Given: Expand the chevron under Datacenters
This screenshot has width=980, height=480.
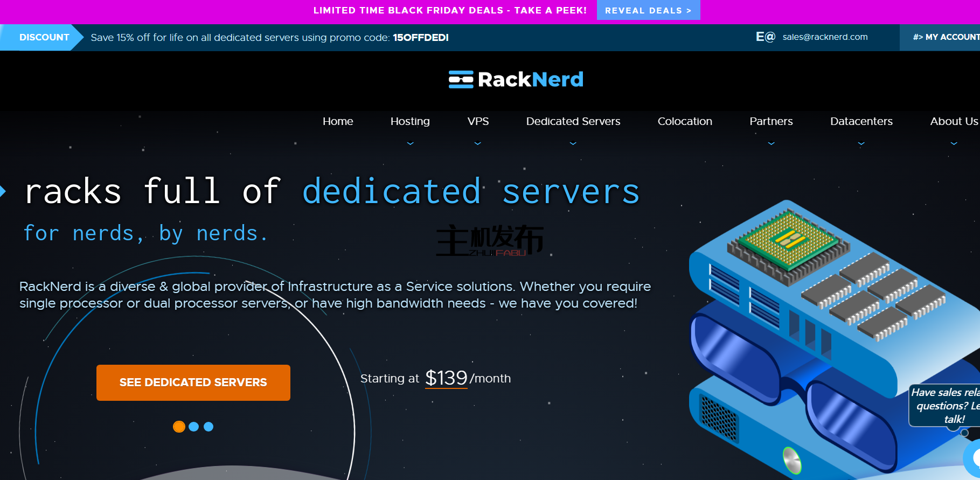Looking at the screenshot, I should 861,144.
